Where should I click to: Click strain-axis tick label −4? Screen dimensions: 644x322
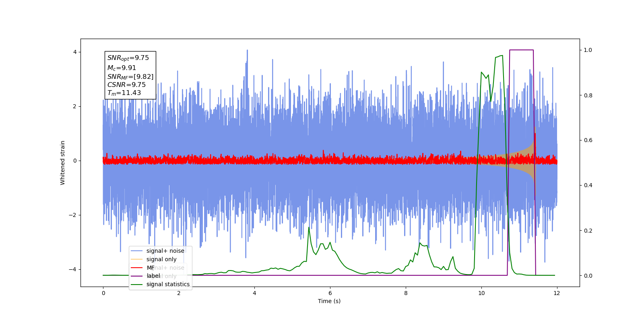point(72,269)
